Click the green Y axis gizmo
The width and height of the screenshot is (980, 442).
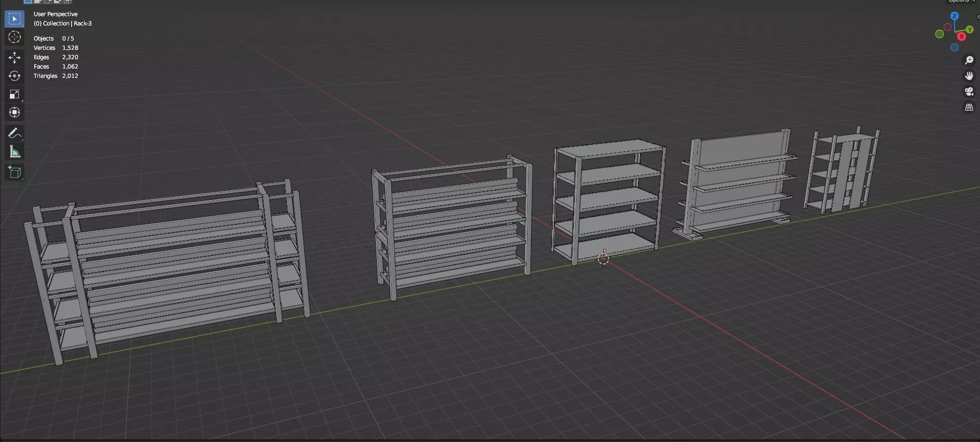970,30
